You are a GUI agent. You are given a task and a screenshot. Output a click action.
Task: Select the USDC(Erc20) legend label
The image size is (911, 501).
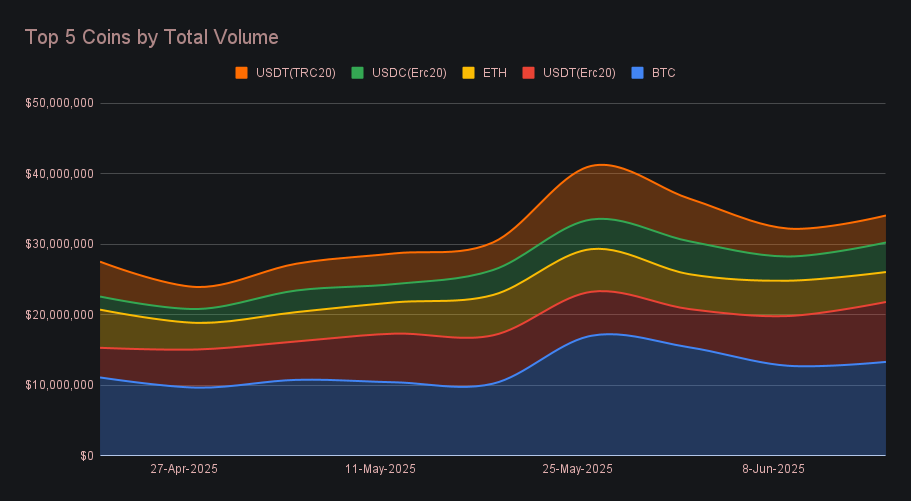point(409,73)
